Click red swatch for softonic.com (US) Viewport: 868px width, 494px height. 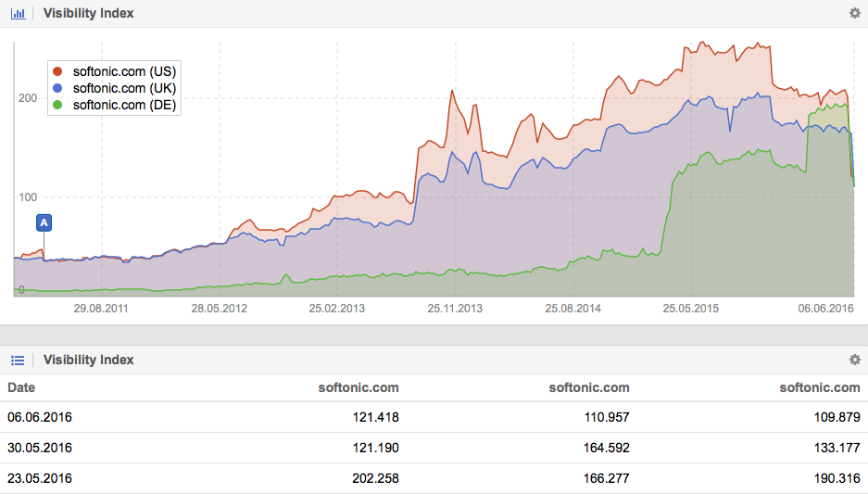[57, 71]
